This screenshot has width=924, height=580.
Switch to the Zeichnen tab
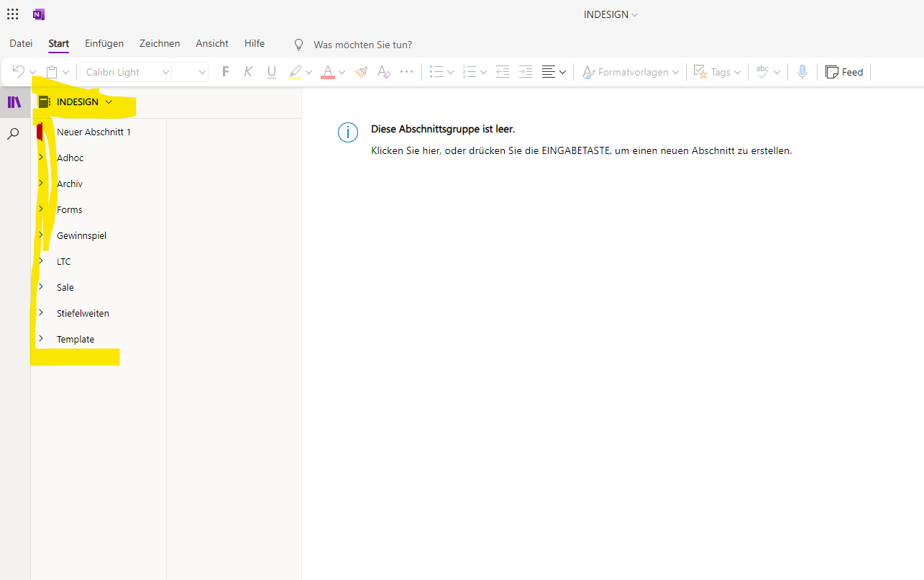tap(160, 43)
